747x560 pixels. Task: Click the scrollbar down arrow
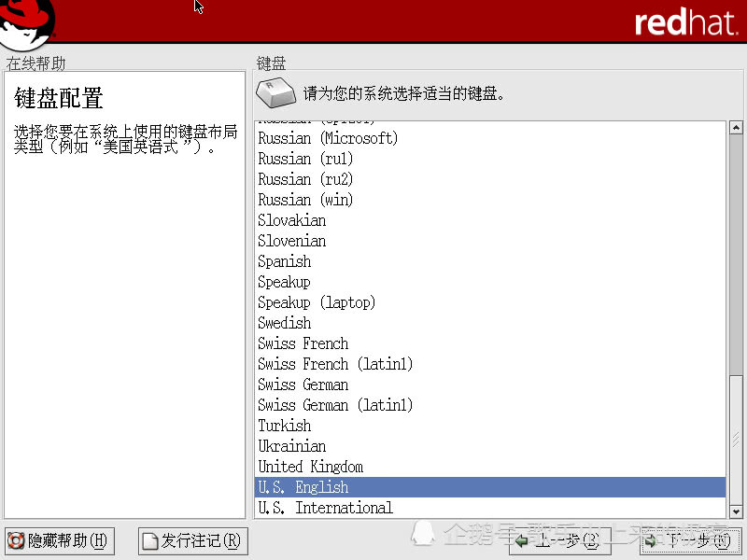point(736,511)
